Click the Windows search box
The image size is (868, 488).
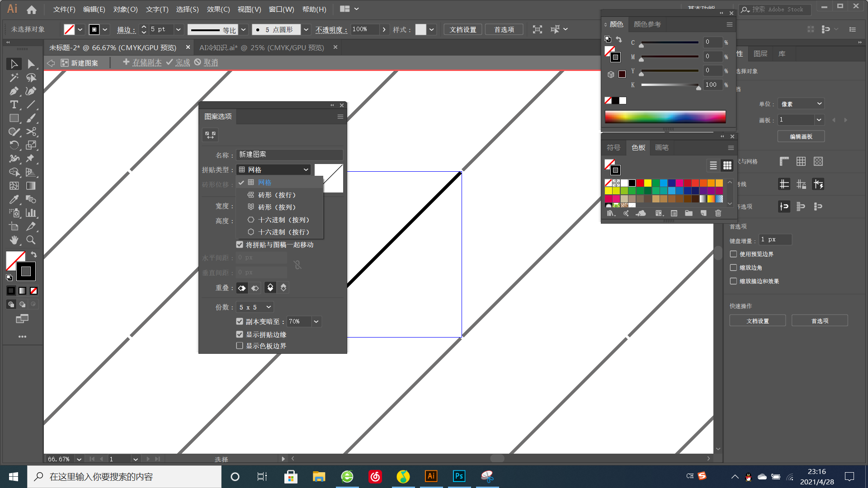tap(124, 477)
